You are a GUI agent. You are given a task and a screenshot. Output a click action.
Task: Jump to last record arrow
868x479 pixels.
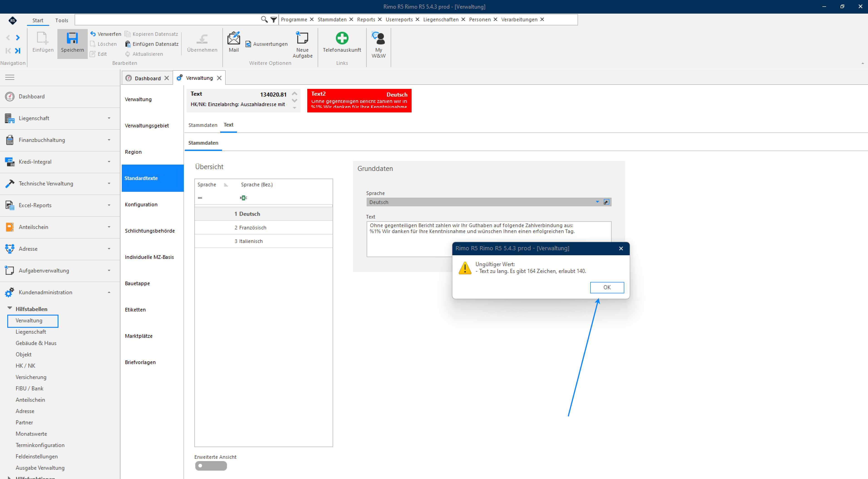point(18,51)
